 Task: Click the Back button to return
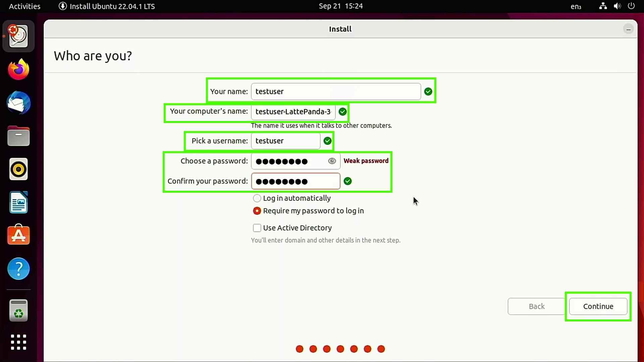tap(537, 306)
